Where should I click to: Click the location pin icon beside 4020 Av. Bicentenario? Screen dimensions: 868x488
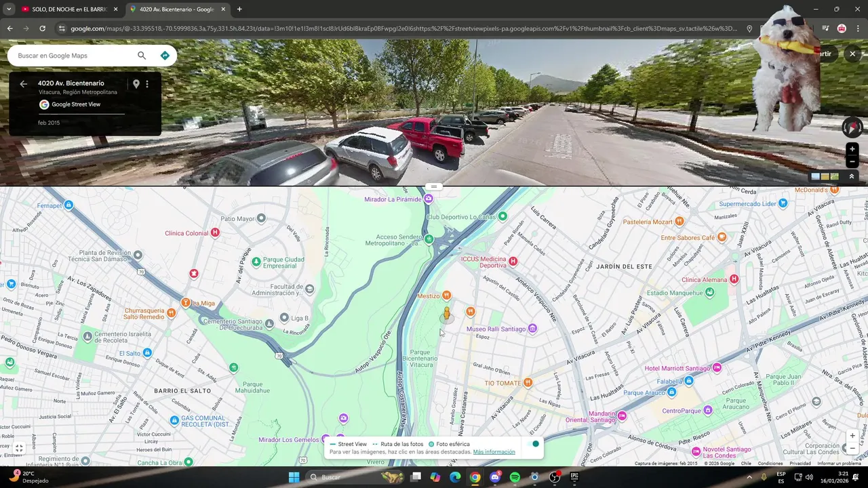pos(136,84)
